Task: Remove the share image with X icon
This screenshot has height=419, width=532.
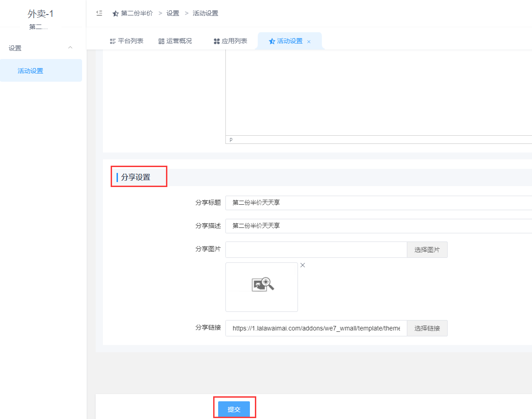Action: pyautogui.click(x=303, y=265)
